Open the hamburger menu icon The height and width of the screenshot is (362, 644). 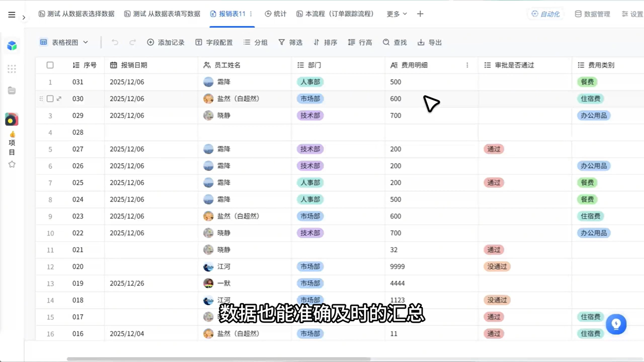tap(12, 14)
